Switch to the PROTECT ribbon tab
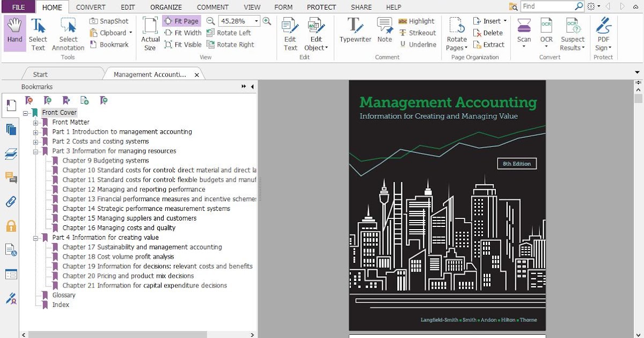The width and height of the screenshot is (644, 338). click(x=321, y=7)
